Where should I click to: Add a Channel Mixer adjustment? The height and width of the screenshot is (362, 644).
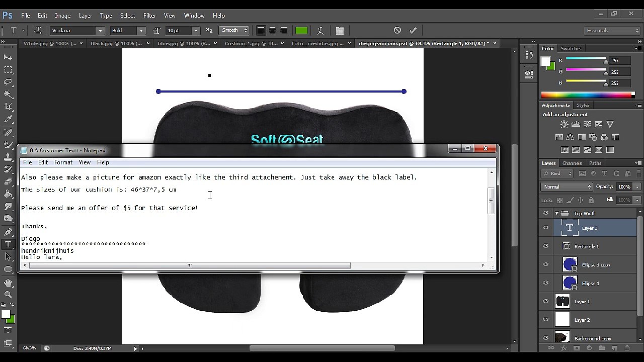tap(604, 137)
